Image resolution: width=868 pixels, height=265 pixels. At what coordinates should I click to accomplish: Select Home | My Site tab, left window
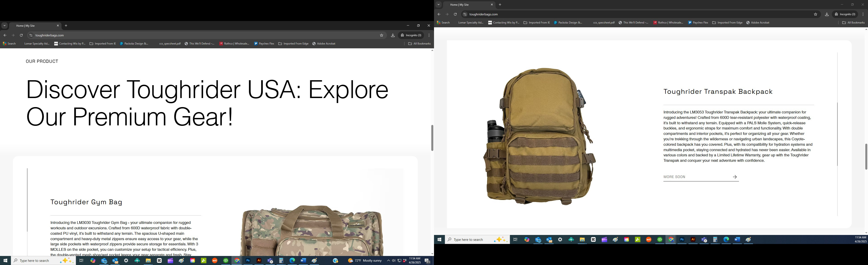(35, 26)
